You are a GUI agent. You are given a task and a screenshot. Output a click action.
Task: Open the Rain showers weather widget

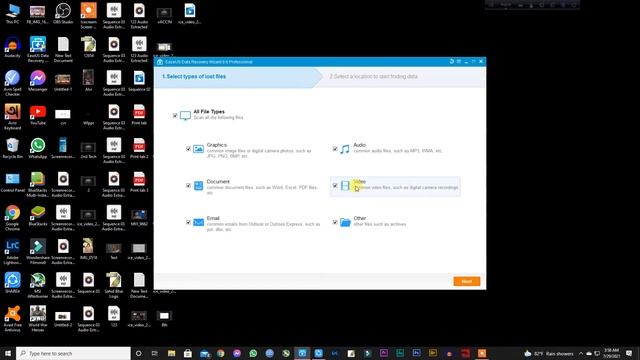click(x=549, y=353)
